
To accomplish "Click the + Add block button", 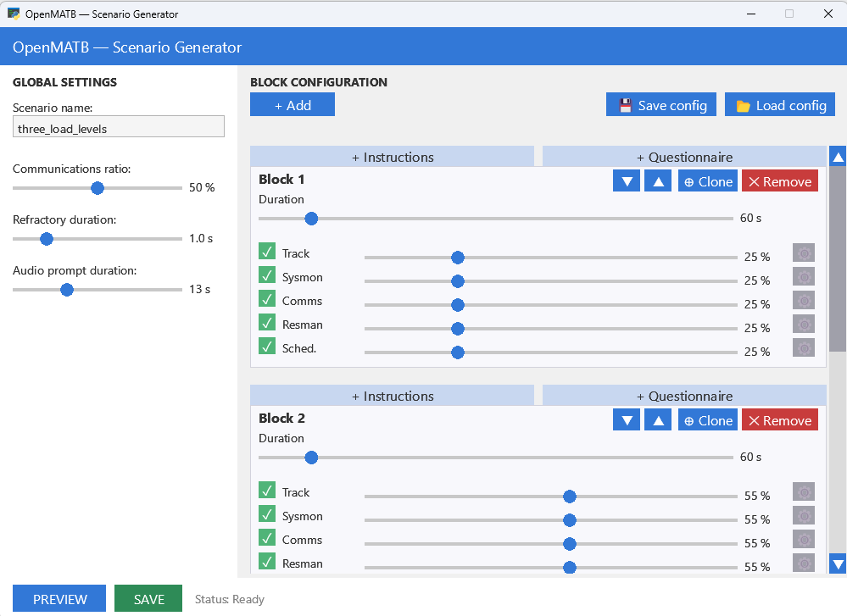I will click(293, 105).
